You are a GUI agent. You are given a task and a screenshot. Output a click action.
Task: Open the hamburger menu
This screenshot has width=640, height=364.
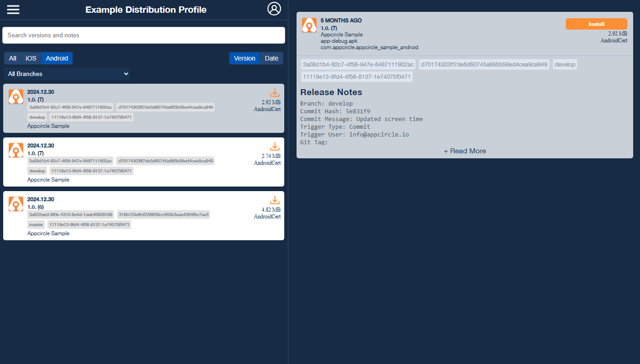pyautogui.click(x=13, y=10)
